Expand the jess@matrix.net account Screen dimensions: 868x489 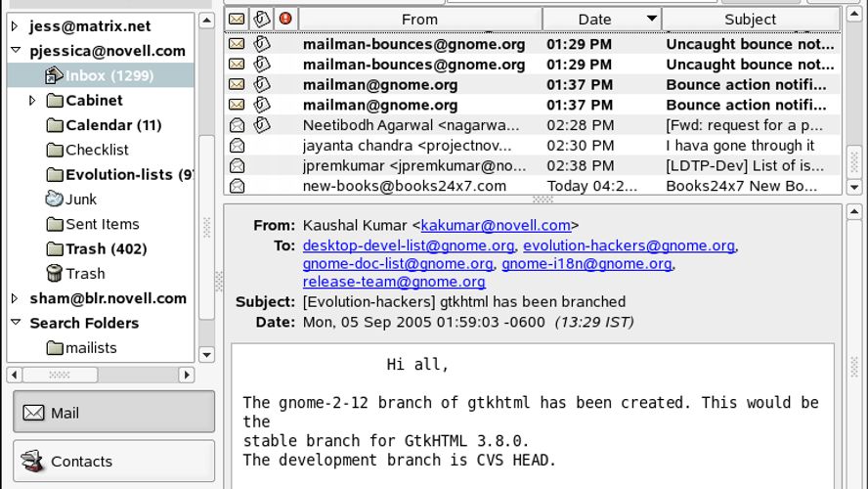point(15,26)
